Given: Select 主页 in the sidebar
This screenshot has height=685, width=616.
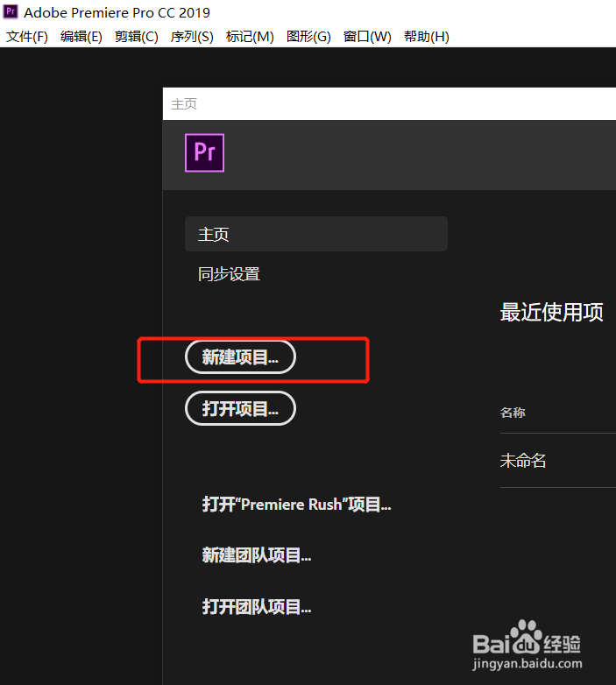Looking at the screenshot, I should click(x=316, y=234).
